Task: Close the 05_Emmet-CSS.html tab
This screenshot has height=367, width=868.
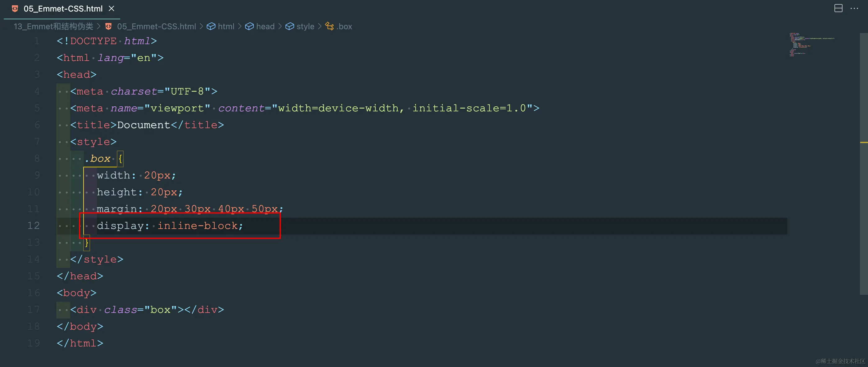Action: point(112,9)
